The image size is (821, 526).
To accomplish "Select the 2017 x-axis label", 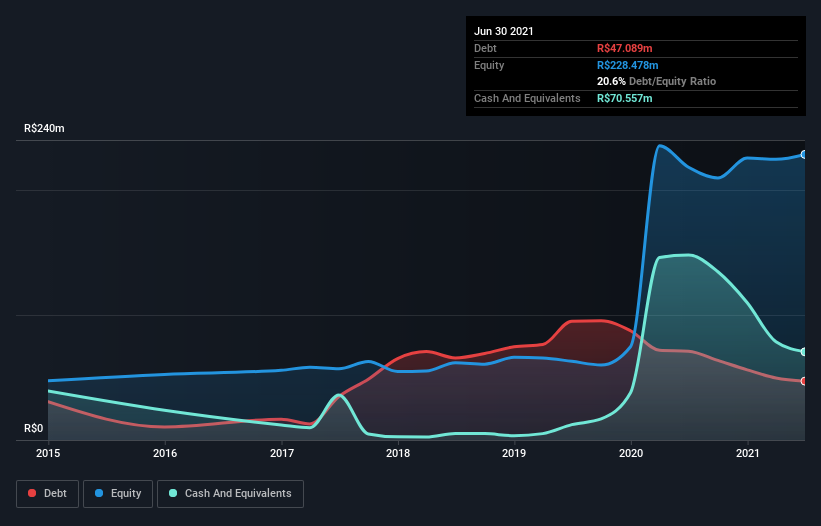I will point(282,453).
